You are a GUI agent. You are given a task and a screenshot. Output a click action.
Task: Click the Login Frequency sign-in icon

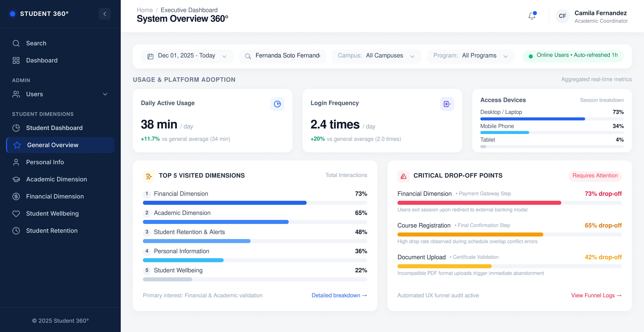click(447, 104)
